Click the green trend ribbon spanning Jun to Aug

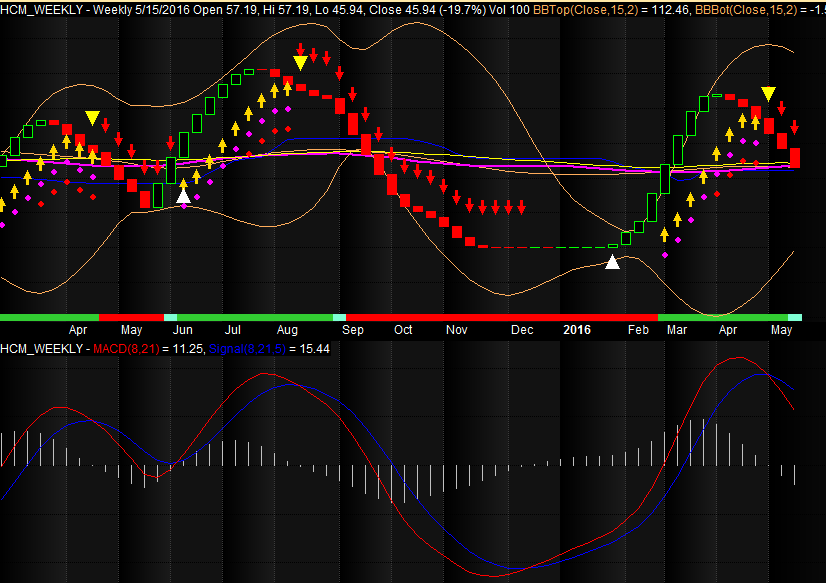pyautogui.click(x=255, y=318)
